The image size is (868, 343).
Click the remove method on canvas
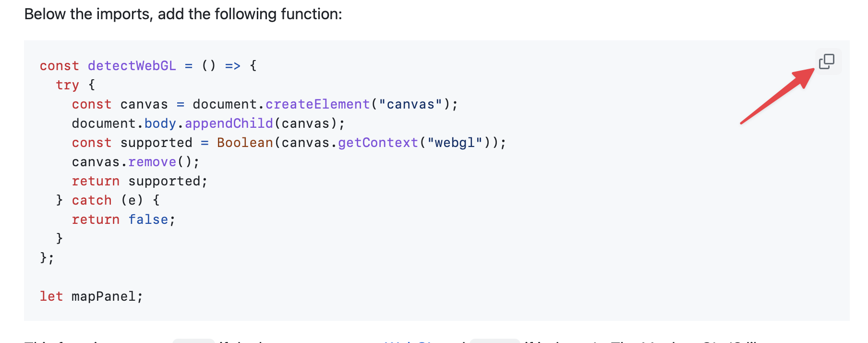click(x=152, y=162)
